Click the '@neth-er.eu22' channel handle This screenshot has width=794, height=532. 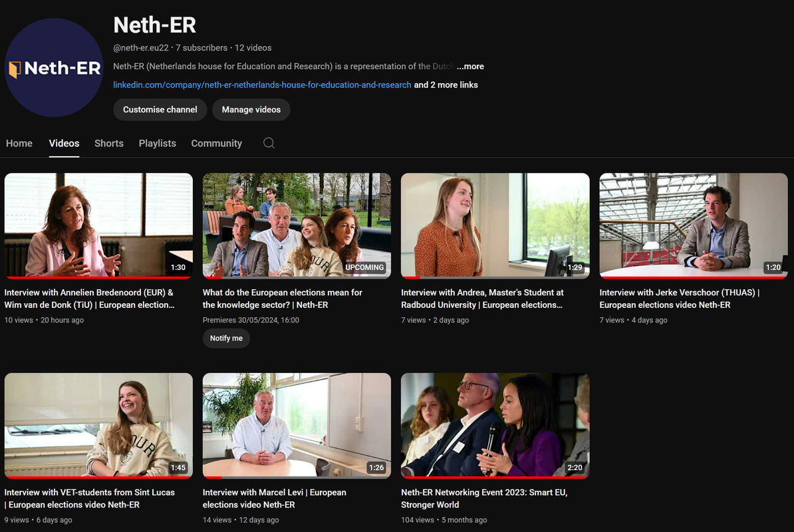[141, 48]
